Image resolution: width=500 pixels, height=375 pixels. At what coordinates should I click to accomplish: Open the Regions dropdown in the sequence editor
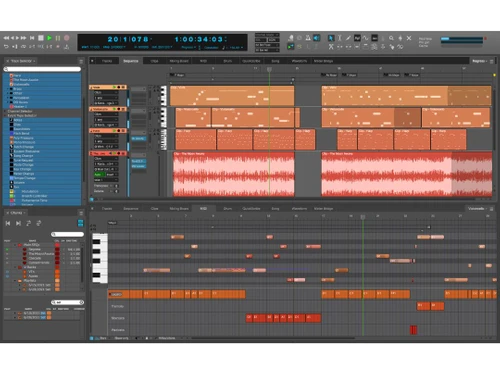click(x=480, y=61)
